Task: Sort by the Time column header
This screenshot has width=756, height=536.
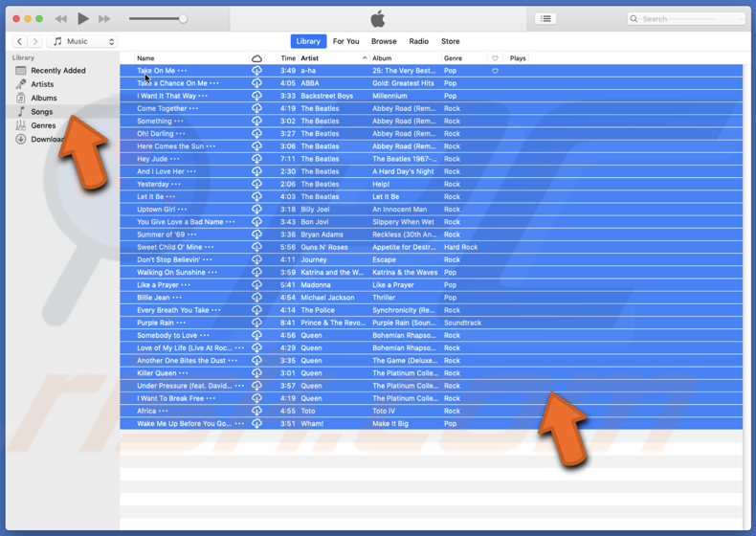Action: click(x=288, y=58)
